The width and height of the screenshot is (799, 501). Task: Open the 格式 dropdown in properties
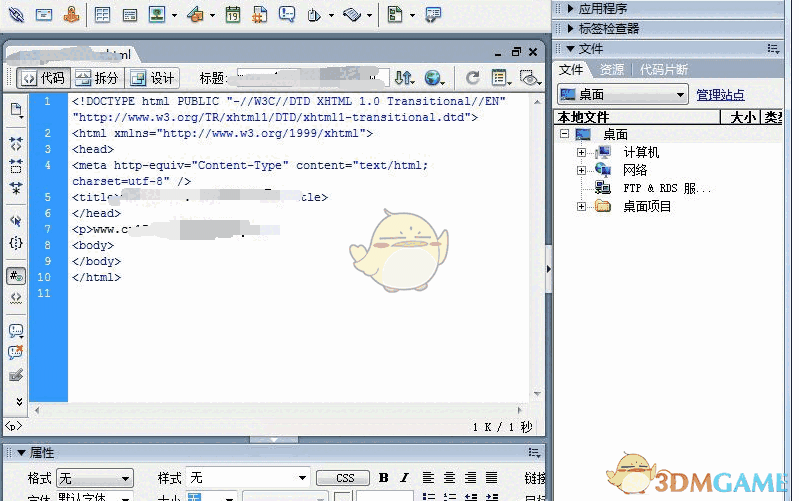[95, 479]
